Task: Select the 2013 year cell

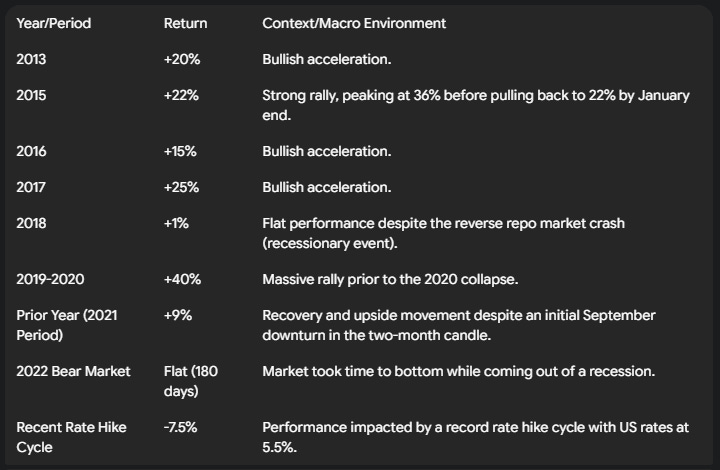Action: point(31,59)
